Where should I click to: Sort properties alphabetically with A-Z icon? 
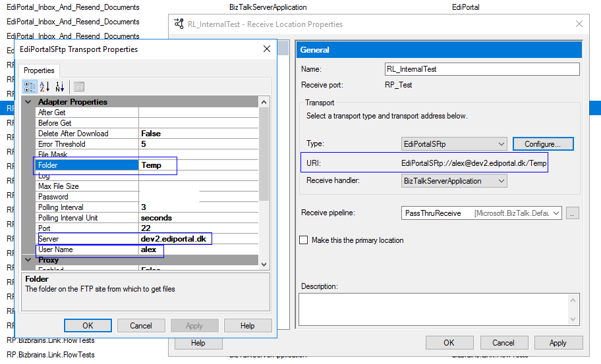click(x=45, y=86)
